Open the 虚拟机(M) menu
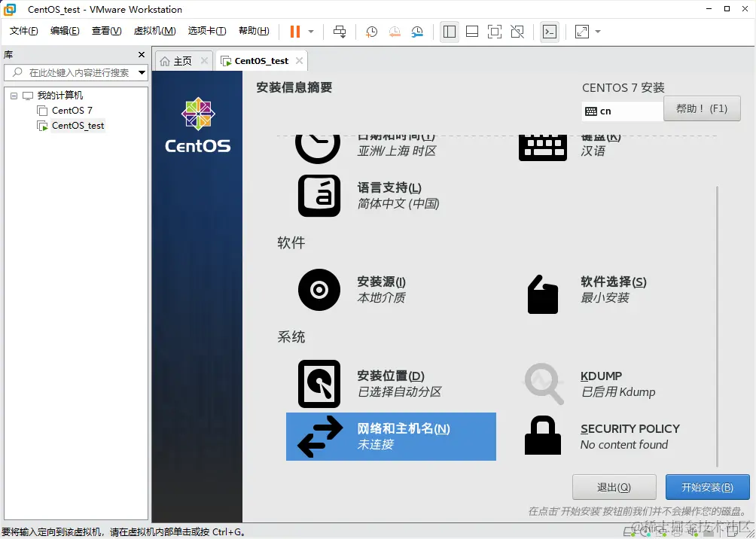This screenshot has height=539, width=756. click(x=154, y=31)
